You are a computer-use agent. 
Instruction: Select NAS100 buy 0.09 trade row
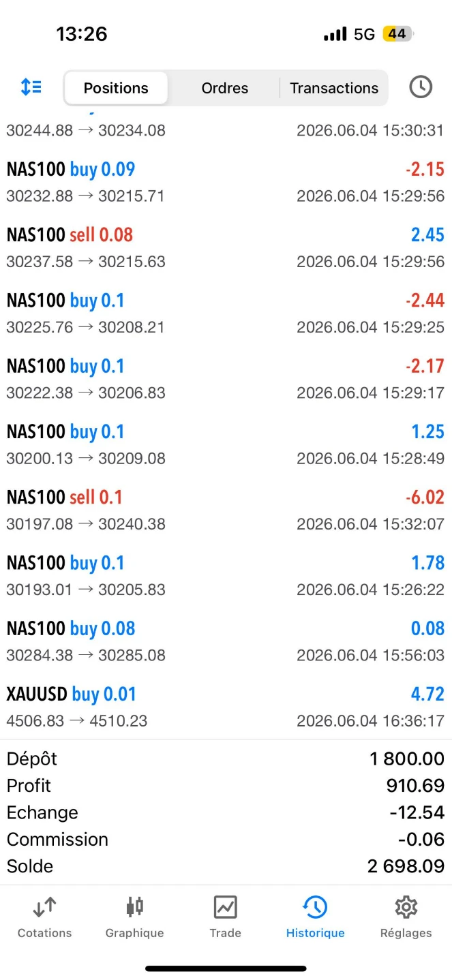tap(226, 182)
